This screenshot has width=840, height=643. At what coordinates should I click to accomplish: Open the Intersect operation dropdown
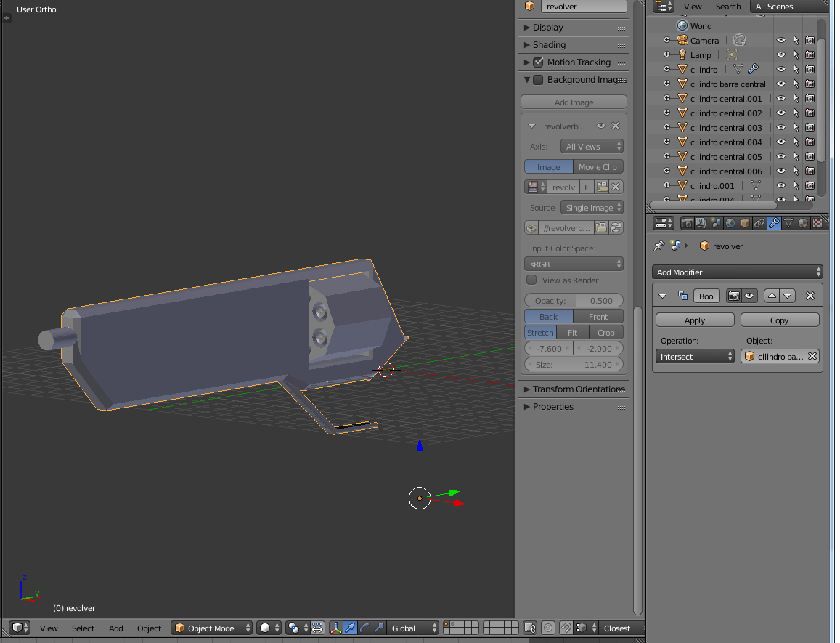(695, 356)
